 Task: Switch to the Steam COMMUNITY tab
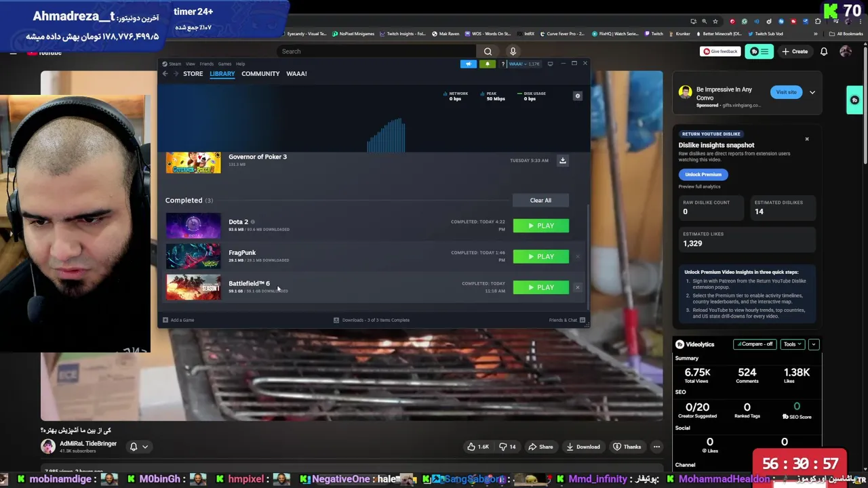(x=260, y=73)
